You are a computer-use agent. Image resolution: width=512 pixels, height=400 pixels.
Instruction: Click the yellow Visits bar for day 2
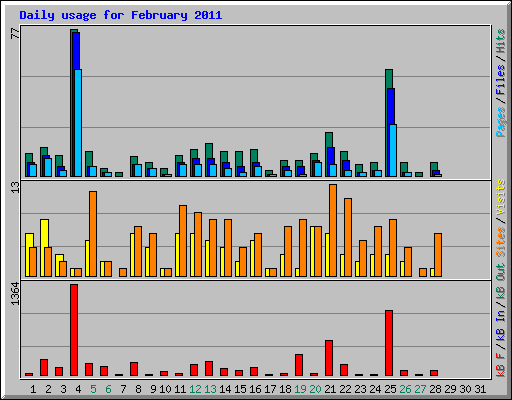coord(44,248)
